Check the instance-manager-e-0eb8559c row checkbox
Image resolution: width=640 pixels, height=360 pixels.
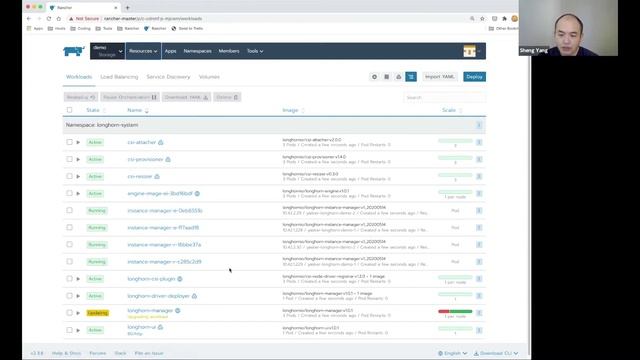pyautogui.click(x=69, y=210)
